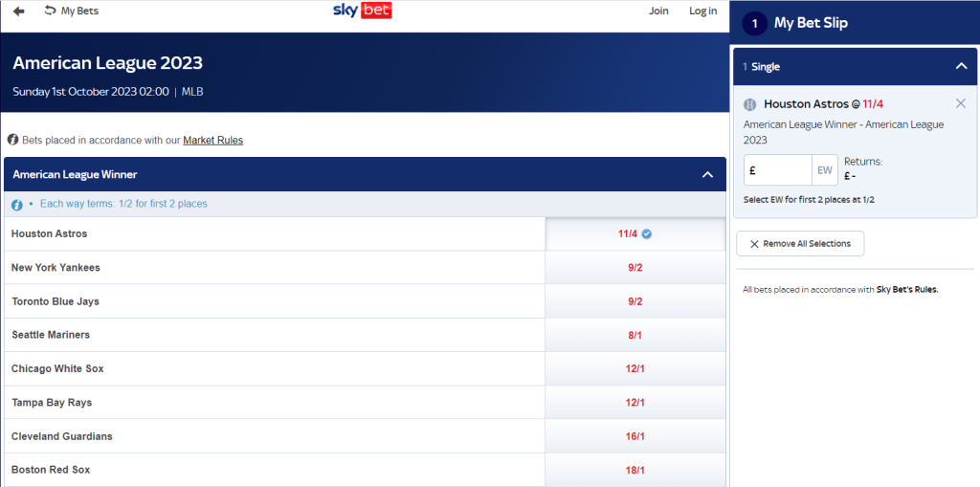The height and width of the screenshot is (487, 980).
Task: Open My Bets via the refresh icon
Action: click(x=50, y=11)
